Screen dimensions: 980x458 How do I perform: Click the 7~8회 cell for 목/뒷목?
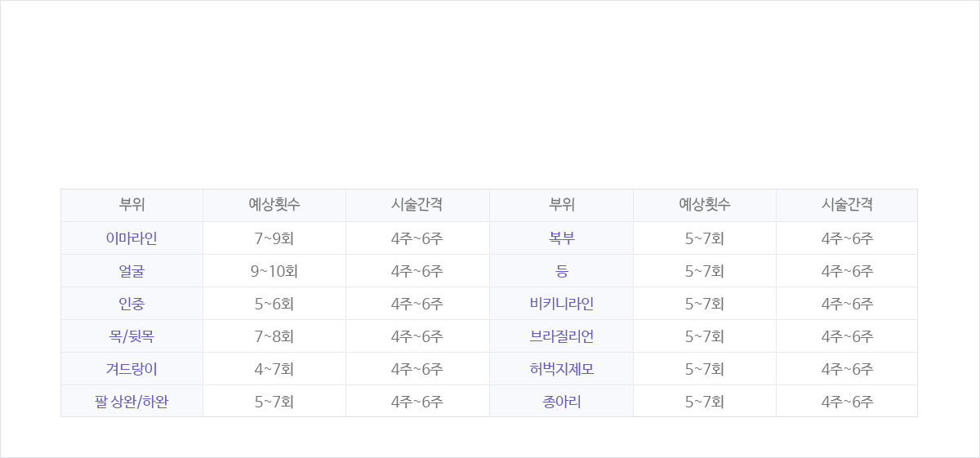tap(274, 336)
